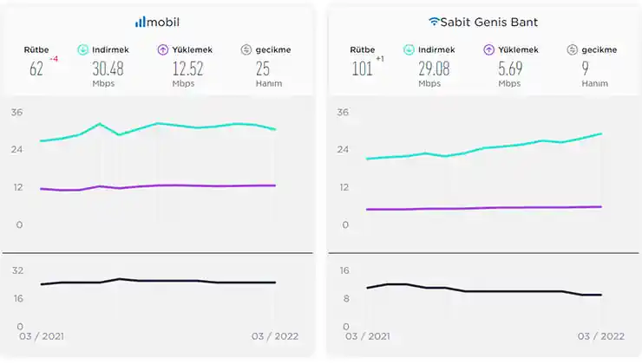Click the broadband Rütbe value 101

pyautogui.click(x=362, y=69)
